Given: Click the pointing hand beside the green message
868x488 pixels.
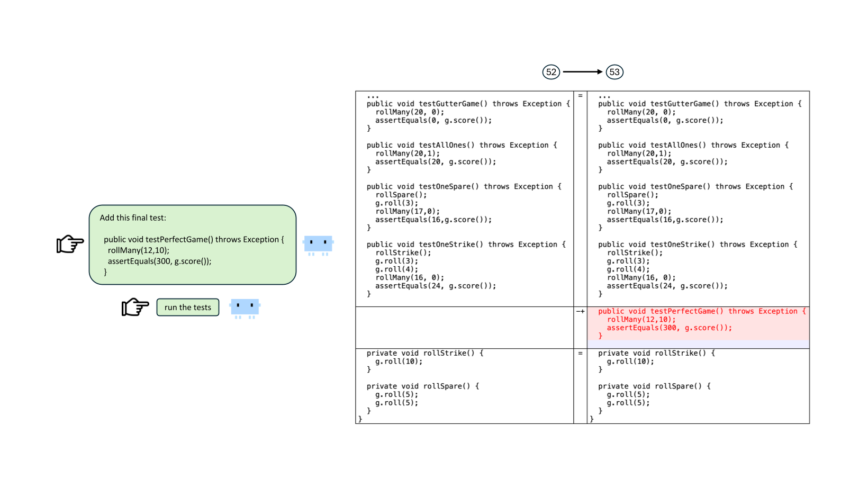Looking at the screenshot, I should click(x=70, y=244).
